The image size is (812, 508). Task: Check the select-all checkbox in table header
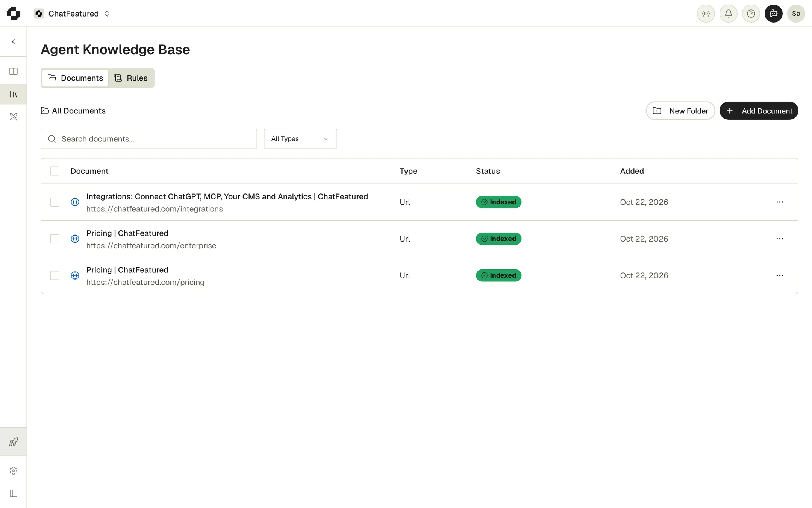click(55, 171)
